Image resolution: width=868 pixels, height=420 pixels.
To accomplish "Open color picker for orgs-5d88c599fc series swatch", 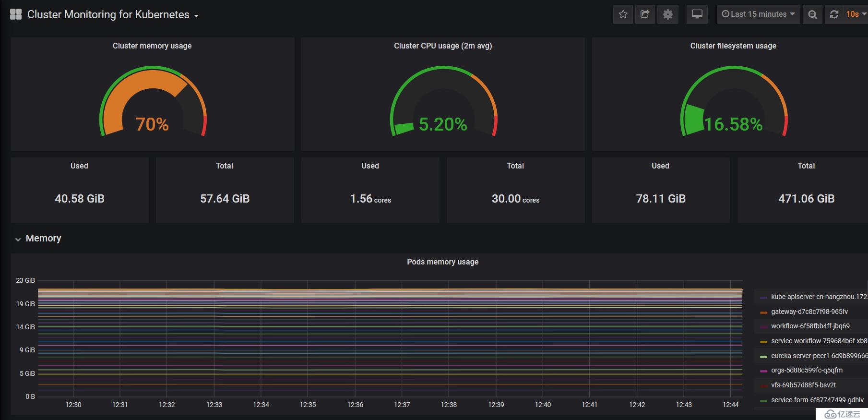I will (763, 371).
